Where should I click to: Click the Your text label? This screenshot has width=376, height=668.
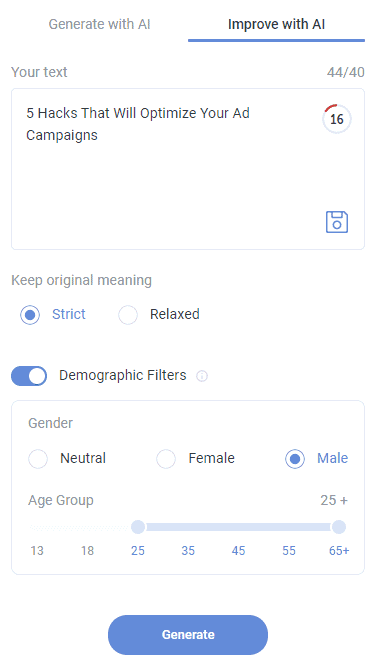tap(39, 72)
